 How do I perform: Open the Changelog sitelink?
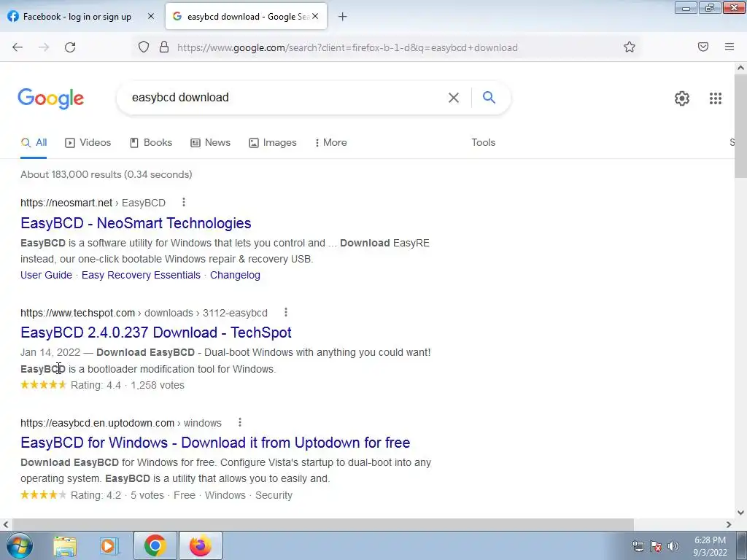tap(235, 275)
